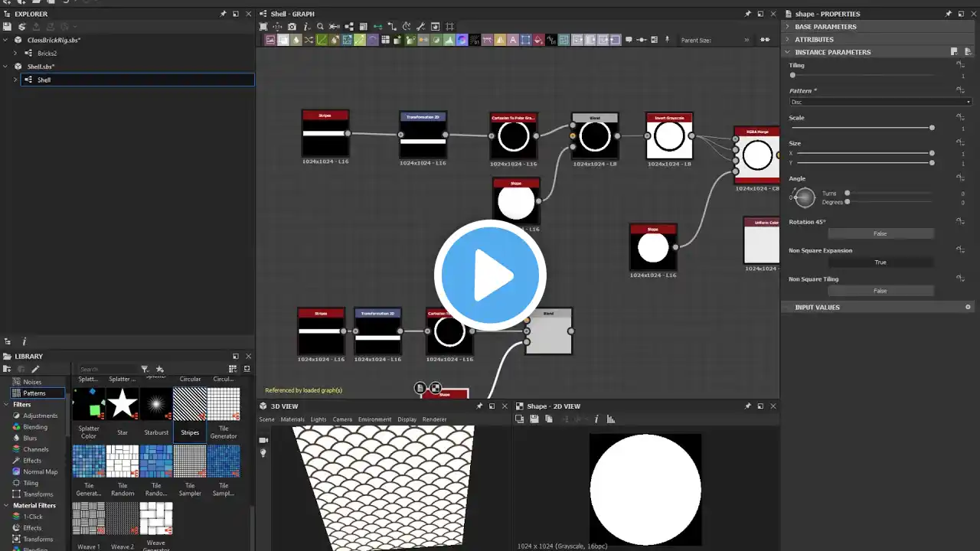Screen dimensions: 980x551
Task: Select the Star pattern thumbnail in Library
Action: (x=122, y=404)
